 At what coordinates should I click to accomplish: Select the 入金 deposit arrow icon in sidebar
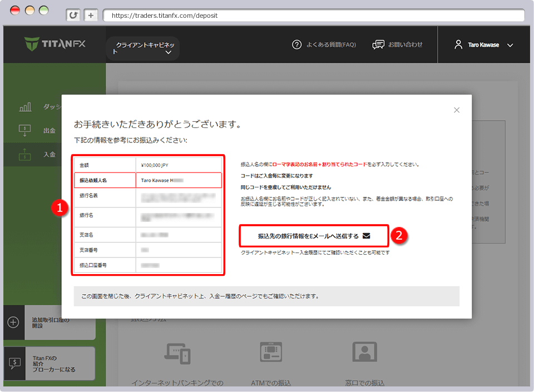tap(25, 155)
